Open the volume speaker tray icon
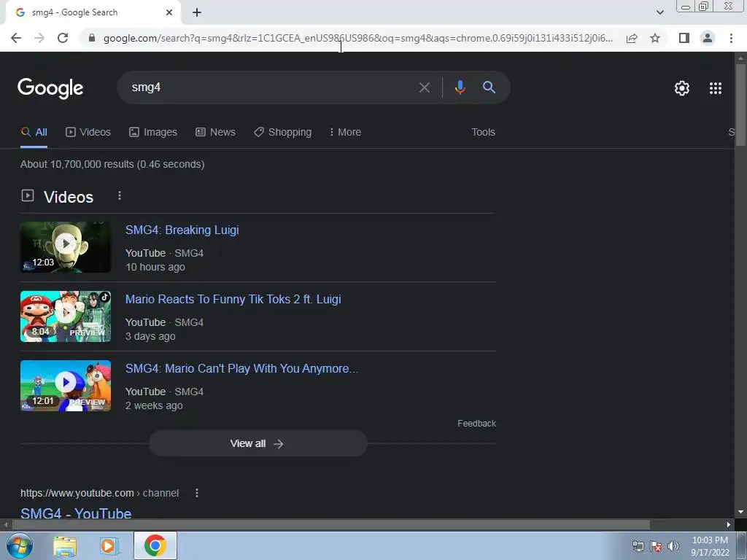Image resolution: width=747 pixels, height=560 pixels. click(673, 546)
